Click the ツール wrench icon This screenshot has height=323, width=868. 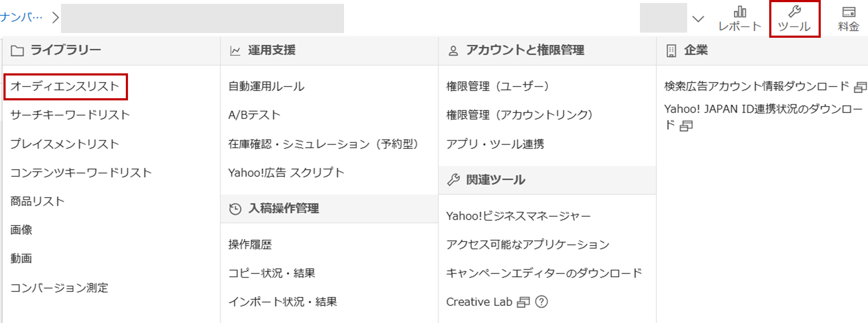tap(795, 12)
